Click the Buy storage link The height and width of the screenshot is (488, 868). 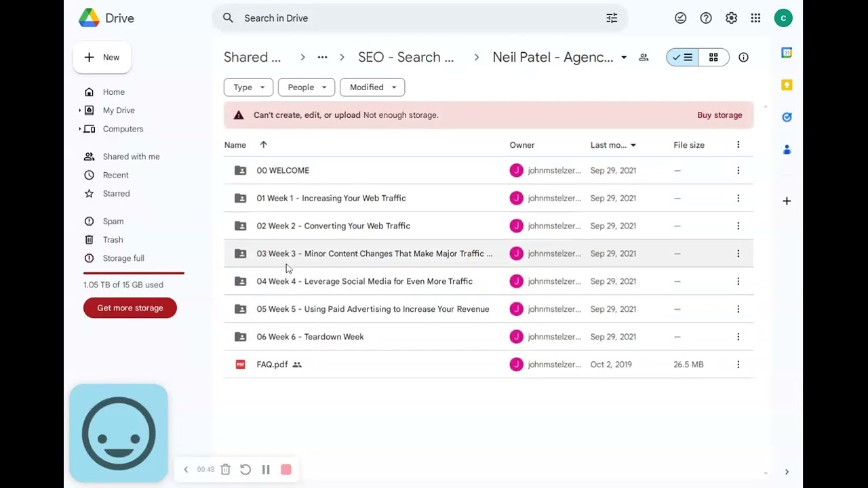click(x=719, y=115)
